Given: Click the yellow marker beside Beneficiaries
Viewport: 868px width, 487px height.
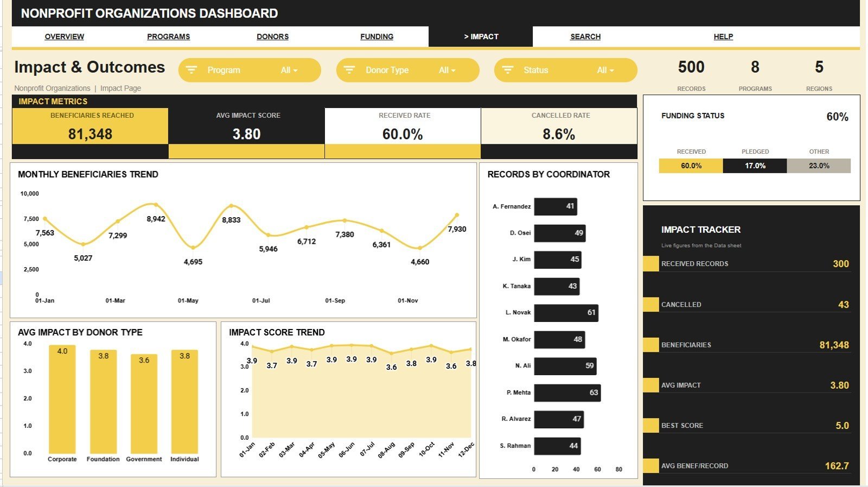Looking at the screenshot, I should click(650, 345).
